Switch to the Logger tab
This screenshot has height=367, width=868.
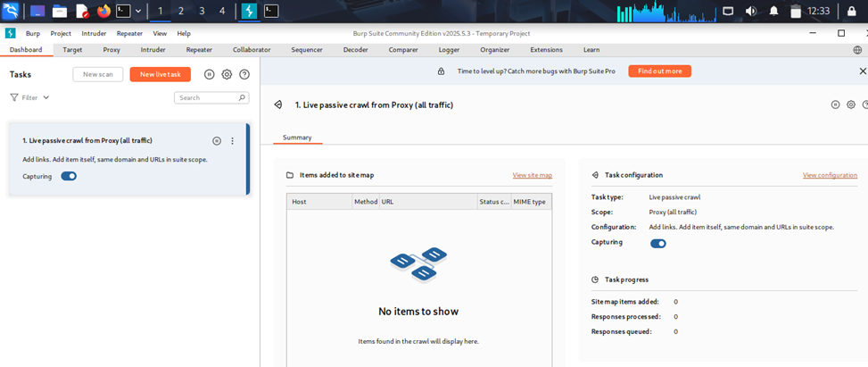pyautogui.click(x=449, y=50)
